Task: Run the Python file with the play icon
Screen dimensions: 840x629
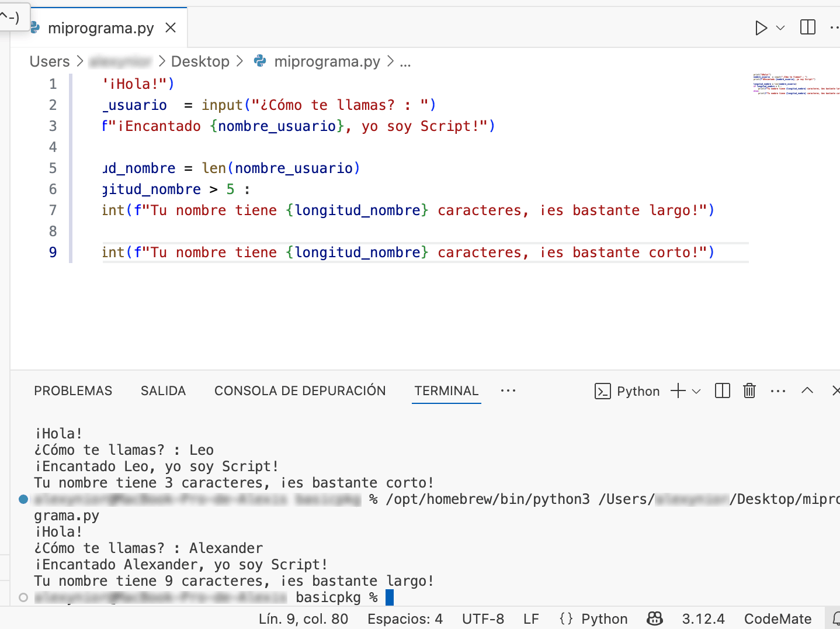Action: coord(761,27)
